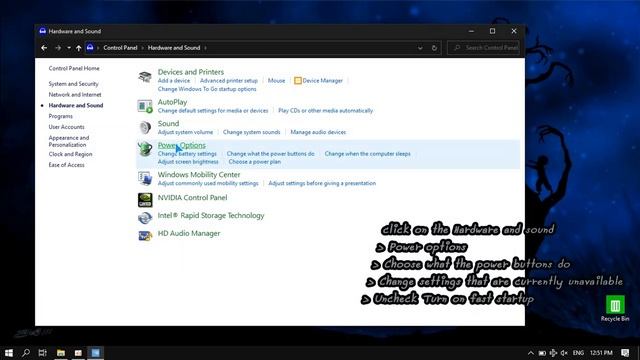
Task: Open the HD Audio Manager link
Action: (x=189, y=233)
